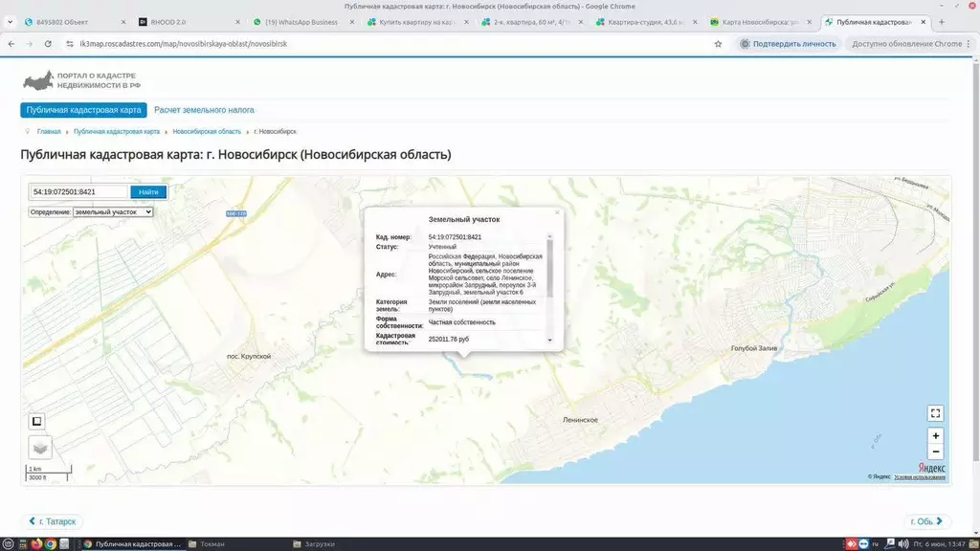The image size is (980, 551).
Task: Zoom out the map with minus button
Action: click(936, 452)
